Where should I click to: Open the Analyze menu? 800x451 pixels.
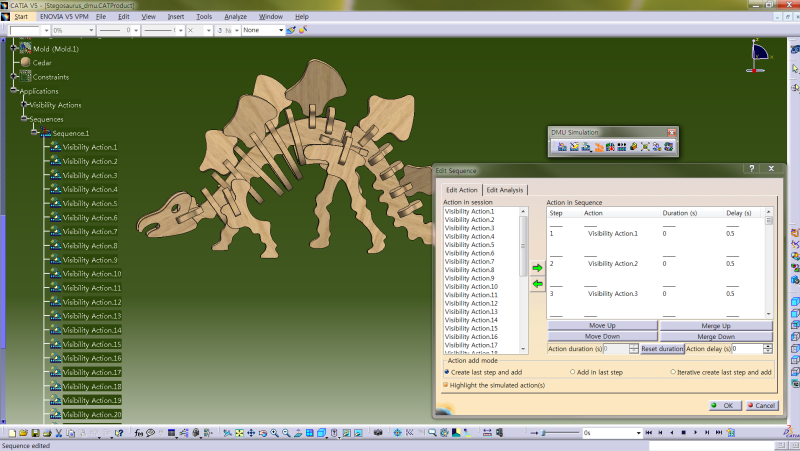click(x=235, y=17)
